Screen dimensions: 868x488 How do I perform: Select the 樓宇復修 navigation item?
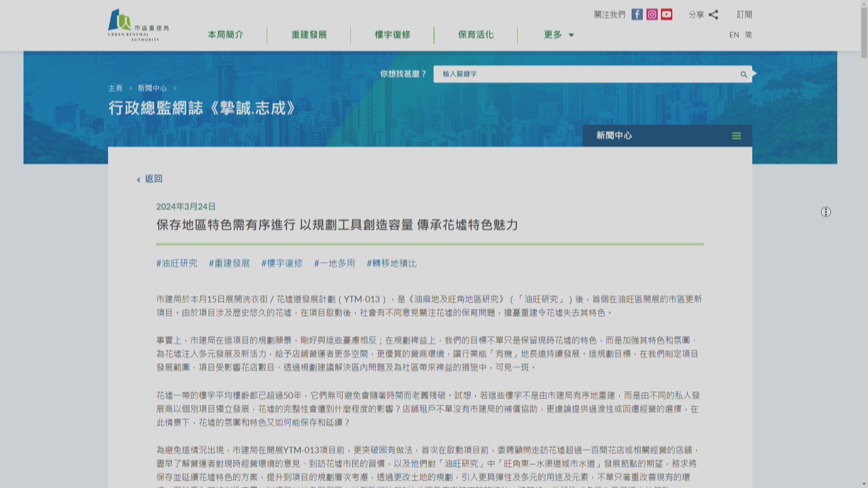[392, 35]
